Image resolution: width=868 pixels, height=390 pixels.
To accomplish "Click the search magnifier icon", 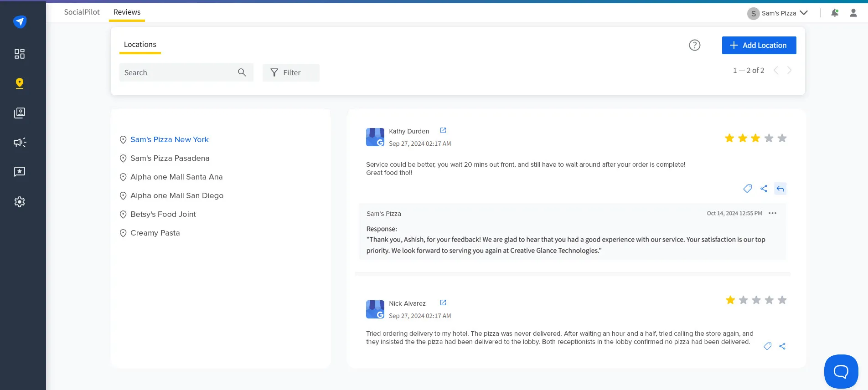I will [x=242, y=72].
